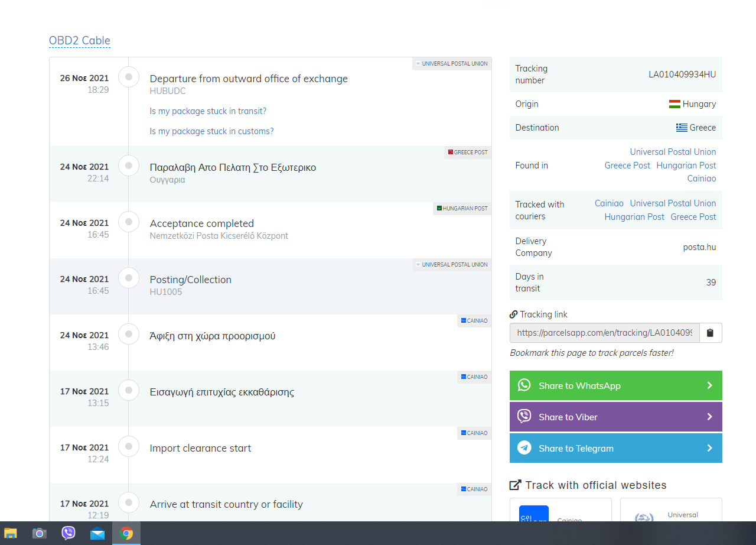Open Cainiao in Found in row
Screen dimensions: 756x545
point(702,179)
